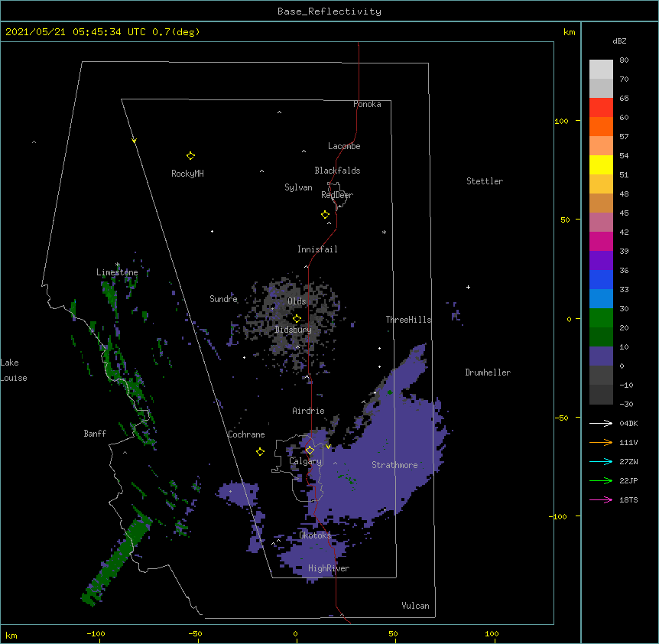Screen dimensions: 659x644
Task: Click the yellow 54 dBZ color swatch
Action: click(x=601, y=164)
